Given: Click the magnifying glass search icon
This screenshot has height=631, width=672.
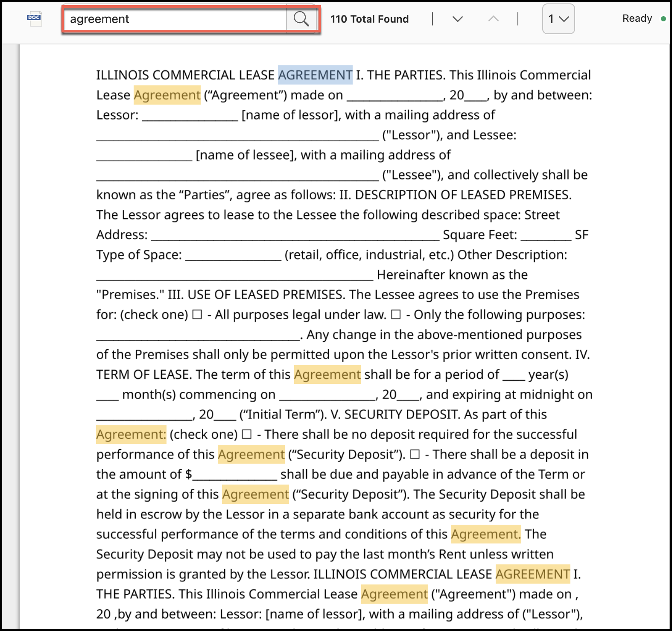Looking at the screenshot, I should pyautogui.click(x=301, y=19).
